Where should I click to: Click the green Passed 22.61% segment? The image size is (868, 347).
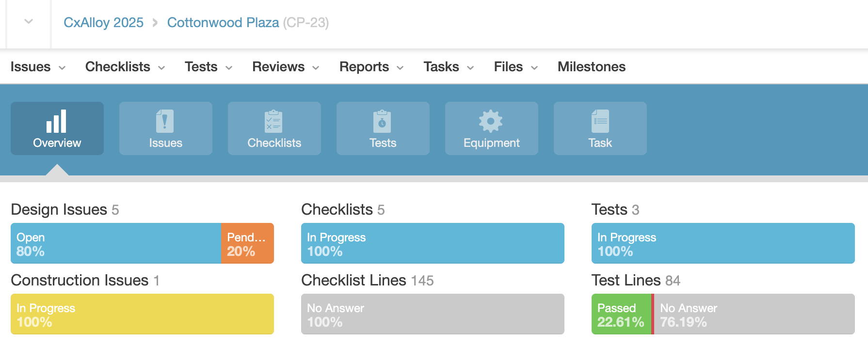pyautogui.click(x=621, y=314)
